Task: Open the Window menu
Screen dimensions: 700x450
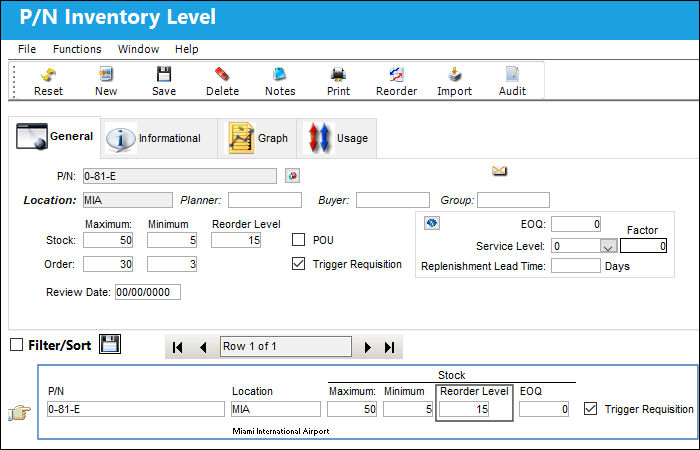Action: coord(138,49)
